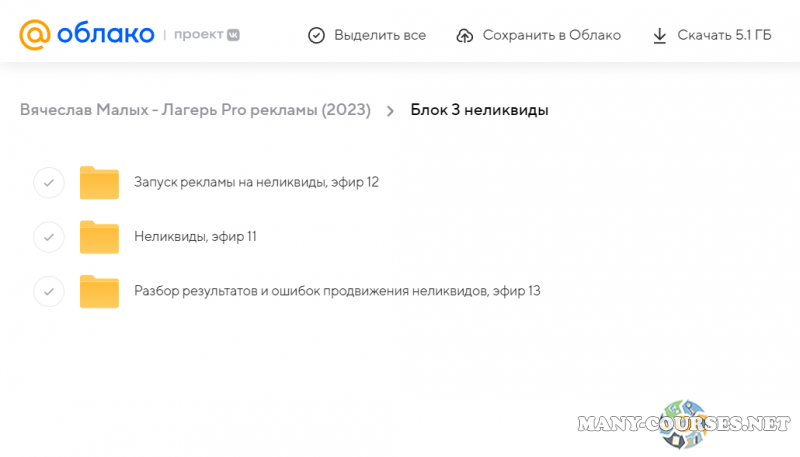Open folder icon for Неликвиды, эфир 11
This screenshot has height=457, width=800.
click(x=99, y=237)
